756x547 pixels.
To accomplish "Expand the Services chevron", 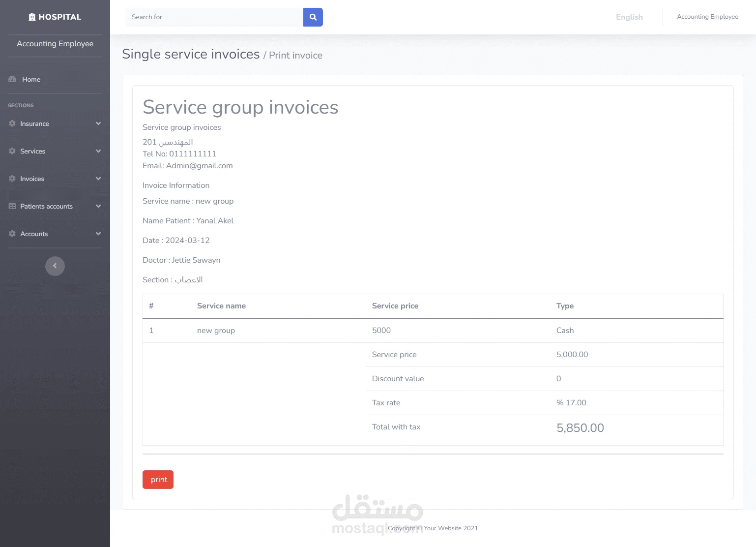I will (98, 151).
